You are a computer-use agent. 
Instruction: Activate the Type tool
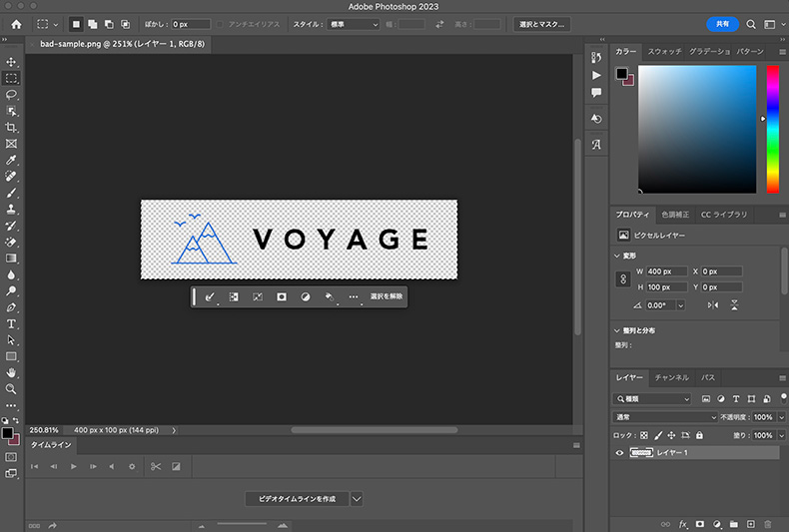click(12, 324)
